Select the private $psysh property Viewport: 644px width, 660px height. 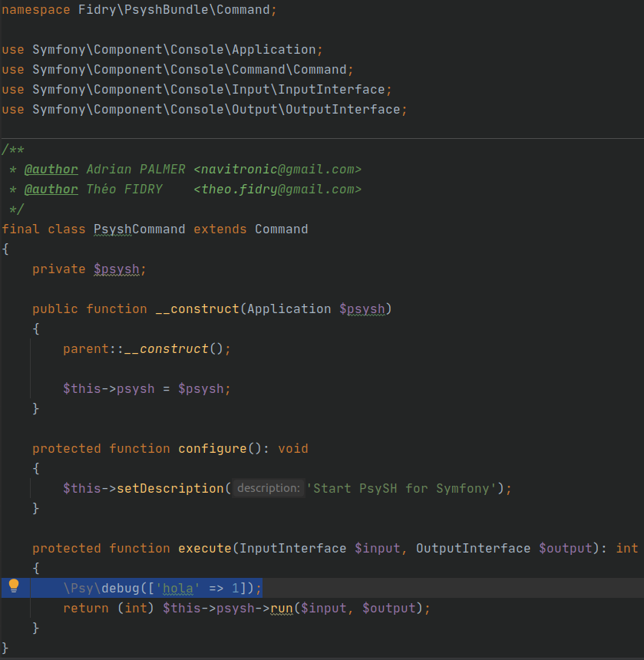tap(117, 269)
